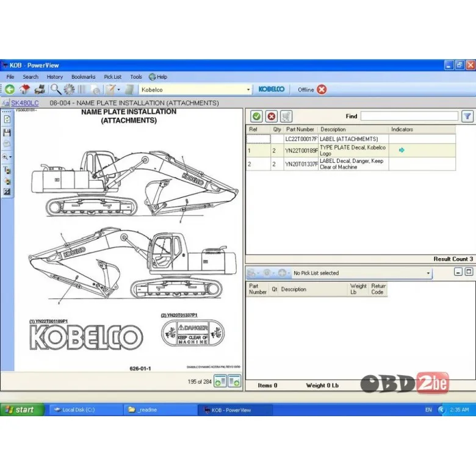
Task: Select row TYPE PLATE Decal, Kobelco Logo
Action: click(351, 150)
